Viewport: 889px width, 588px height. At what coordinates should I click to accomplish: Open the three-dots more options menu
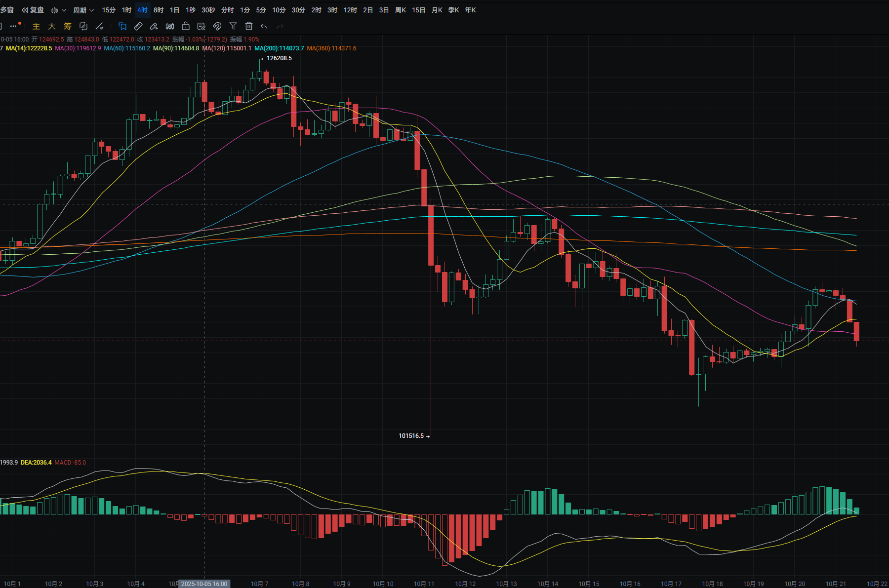(x=13, y=26)
